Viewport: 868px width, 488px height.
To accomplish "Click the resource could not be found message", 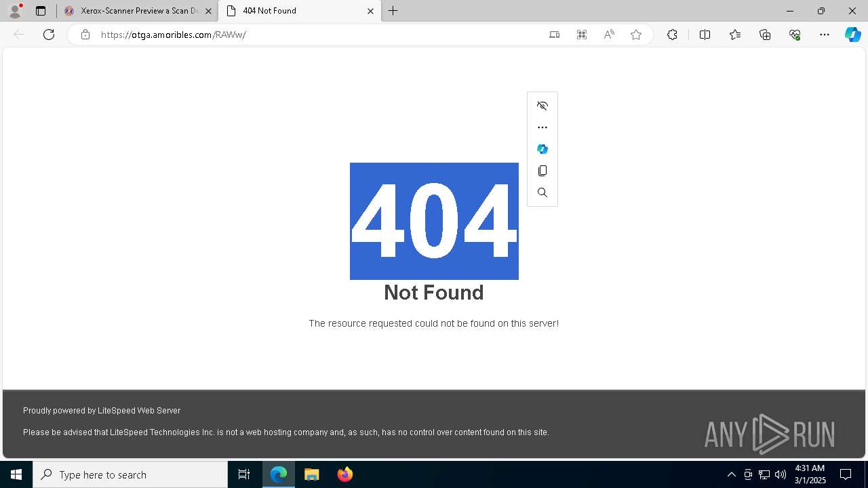I will [434, 323].
